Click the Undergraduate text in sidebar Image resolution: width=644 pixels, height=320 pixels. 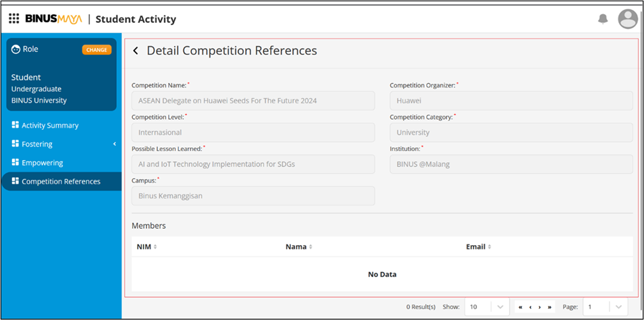pyautogui.click(x=36, y=88)
